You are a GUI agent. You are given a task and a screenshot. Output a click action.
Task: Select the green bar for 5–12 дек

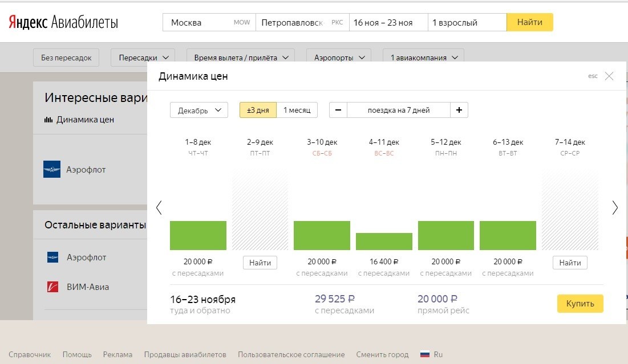[x=446, y=236]
